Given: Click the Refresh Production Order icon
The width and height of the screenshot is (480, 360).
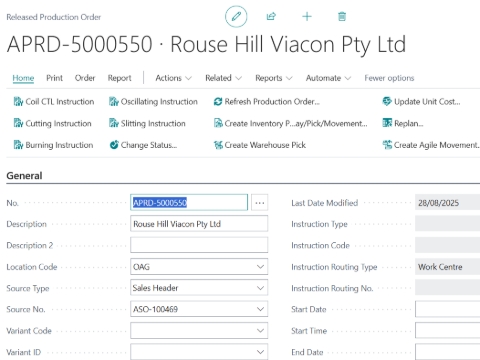Looking at the screenshot, I should click(x=218, y=102).
